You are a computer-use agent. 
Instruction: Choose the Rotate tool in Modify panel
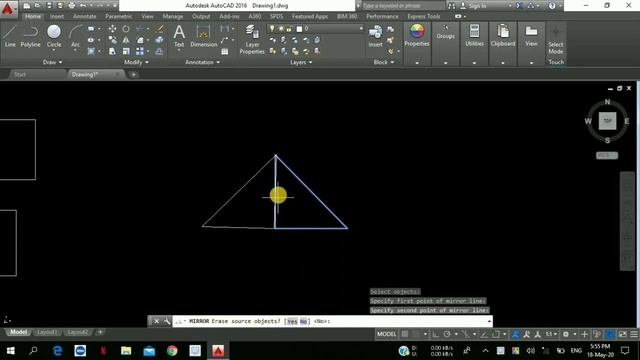pos(126,29)
